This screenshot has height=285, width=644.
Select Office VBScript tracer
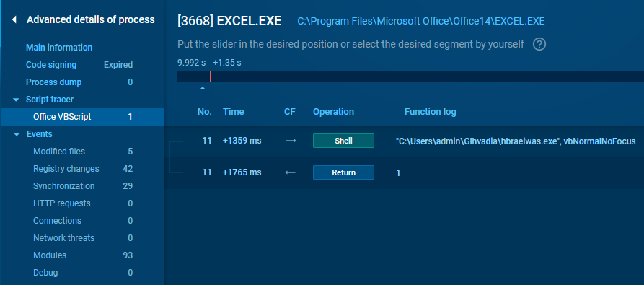[x=82, y=117]
